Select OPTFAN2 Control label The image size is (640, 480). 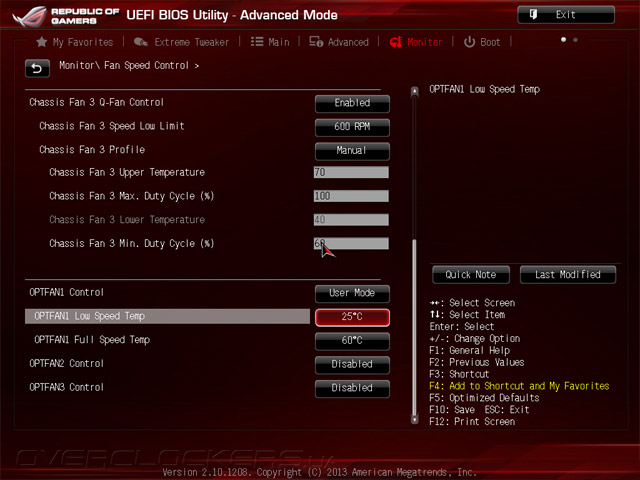click(66, 363)
